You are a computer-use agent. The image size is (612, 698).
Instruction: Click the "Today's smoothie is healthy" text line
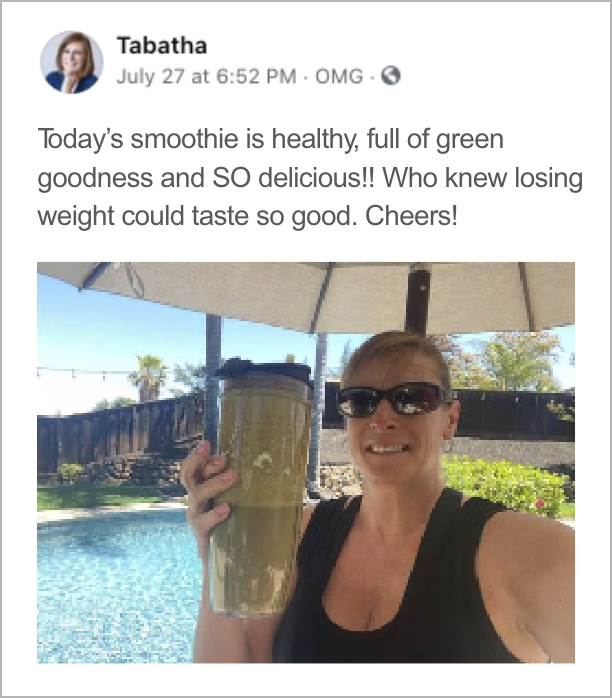tap(271, 138)
